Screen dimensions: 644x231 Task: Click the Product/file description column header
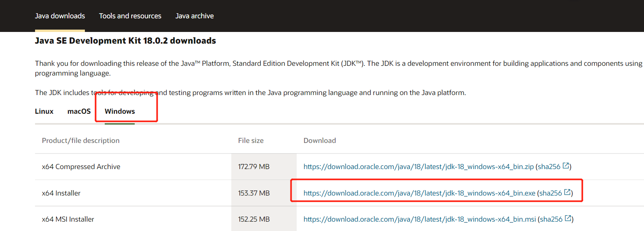(81, 141)
